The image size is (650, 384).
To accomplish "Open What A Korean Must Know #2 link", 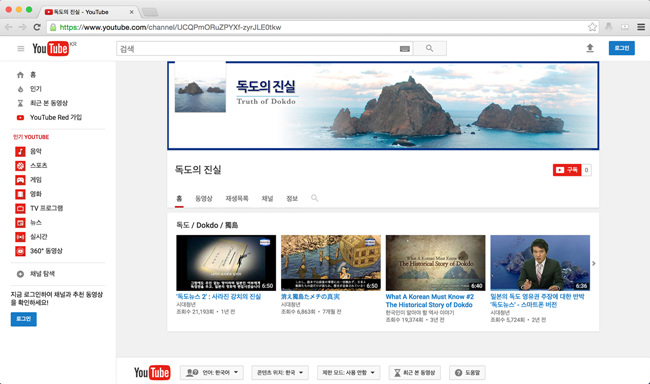I will coord(429,301).
